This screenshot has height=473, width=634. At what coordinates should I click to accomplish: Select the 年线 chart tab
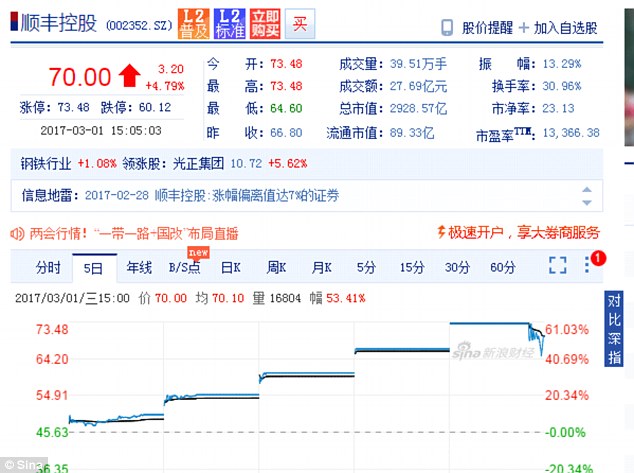(139, 267)
